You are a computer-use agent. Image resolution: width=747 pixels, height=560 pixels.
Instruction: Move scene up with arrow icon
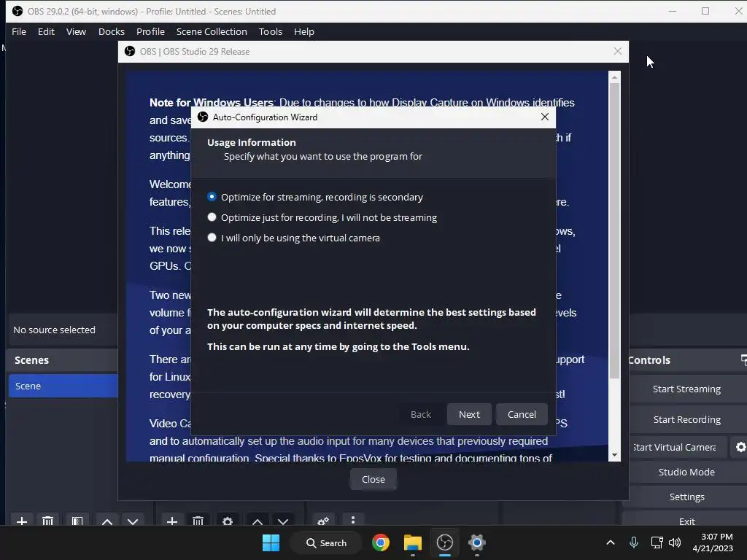click(107, 521)
